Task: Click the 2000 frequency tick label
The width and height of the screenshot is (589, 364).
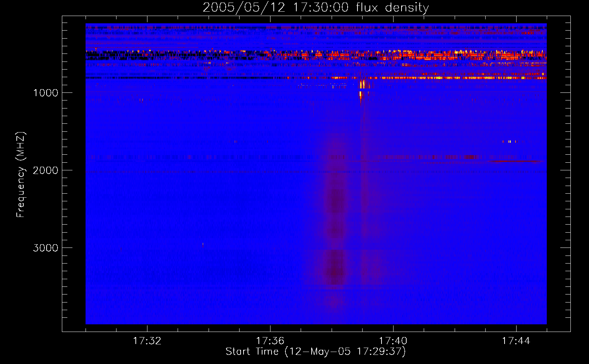Action: pyautogui.click(x=46, y=170)
